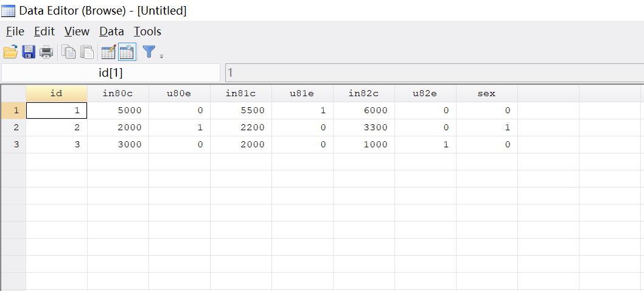Open the Tools menu
Screen dimensions: 644x291
click(147, 31)
